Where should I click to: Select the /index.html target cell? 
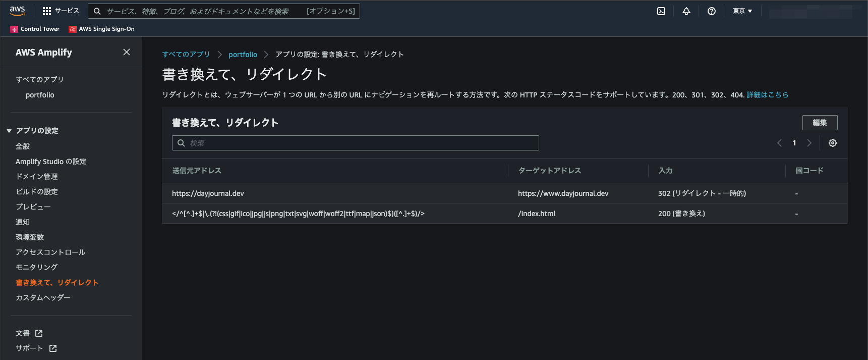click(537, 214)
